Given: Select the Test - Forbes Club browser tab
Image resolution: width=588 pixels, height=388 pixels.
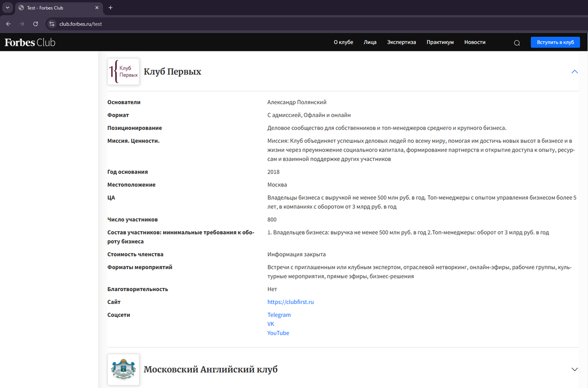Looking at the screenshot, I should point(59,8).
